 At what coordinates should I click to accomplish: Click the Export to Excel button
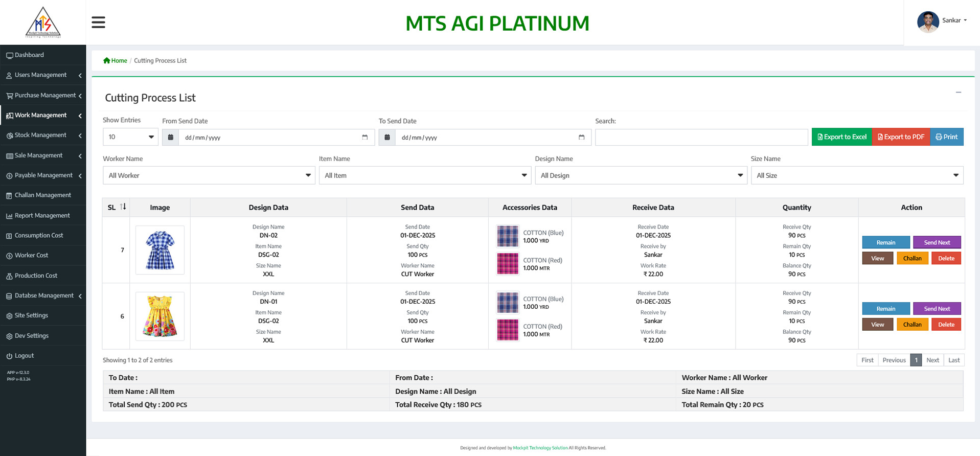[841, 137]
